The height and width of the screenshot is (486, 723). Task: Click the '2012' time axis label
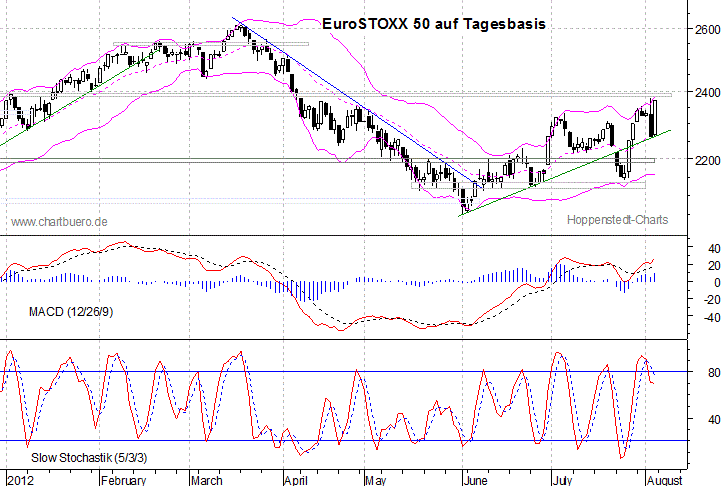(20, 480)
